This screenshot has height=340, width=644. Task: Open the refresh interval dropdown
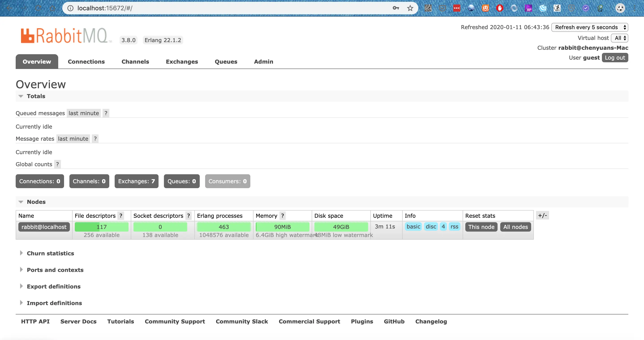590,27
